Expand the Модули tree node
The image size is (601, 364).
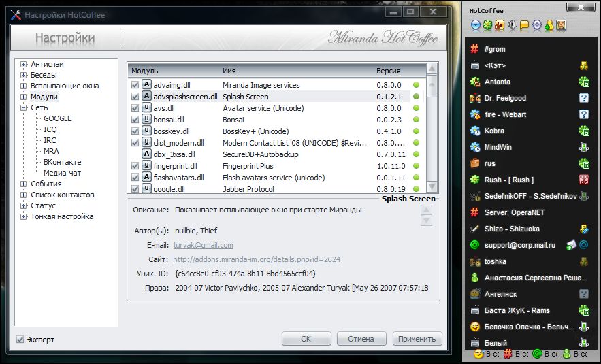click(x=23, y=97)
